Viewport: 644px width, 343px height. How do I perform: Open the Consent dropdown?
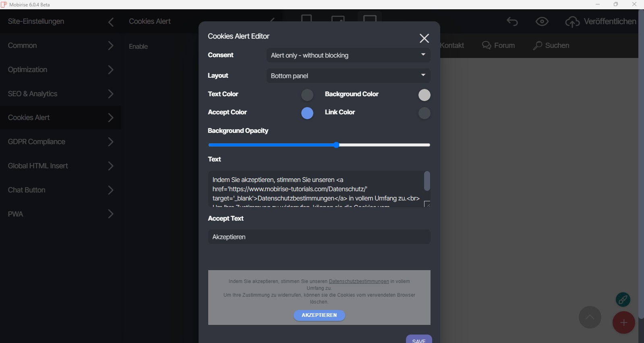[x=348, y=55]
